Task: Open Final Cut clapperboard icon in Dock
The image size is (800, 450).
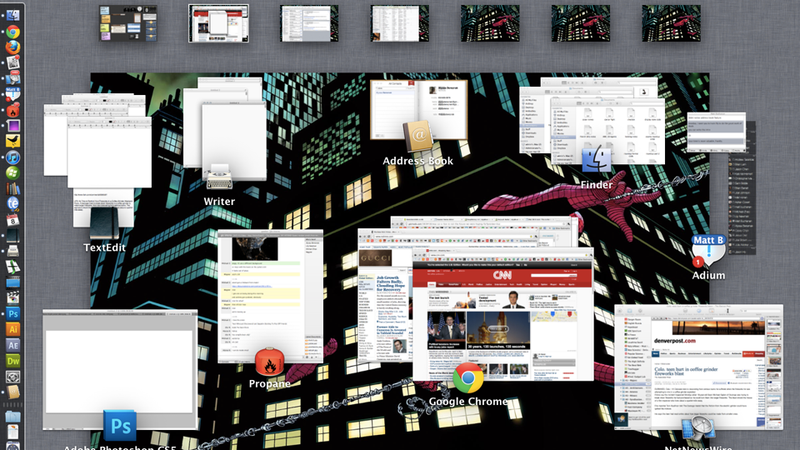Action: (x=13, y=298)
